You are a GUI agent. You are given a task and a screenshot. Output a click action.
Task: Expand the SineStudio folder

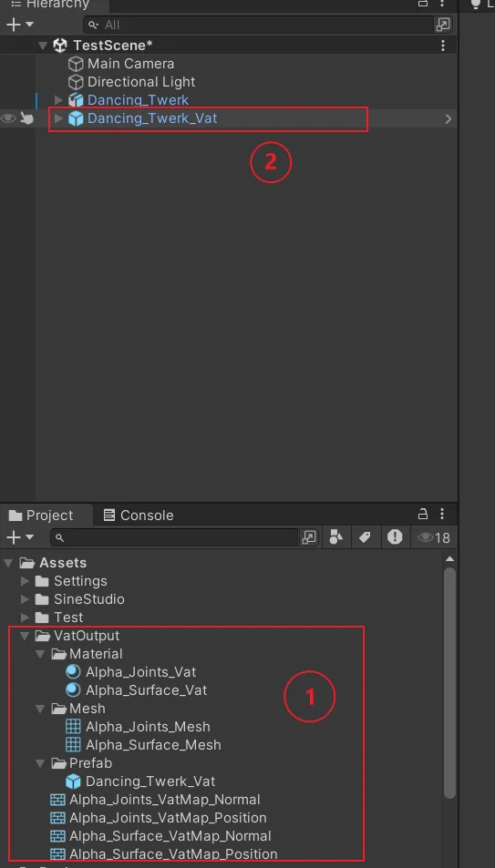click(x=25, y=599)
